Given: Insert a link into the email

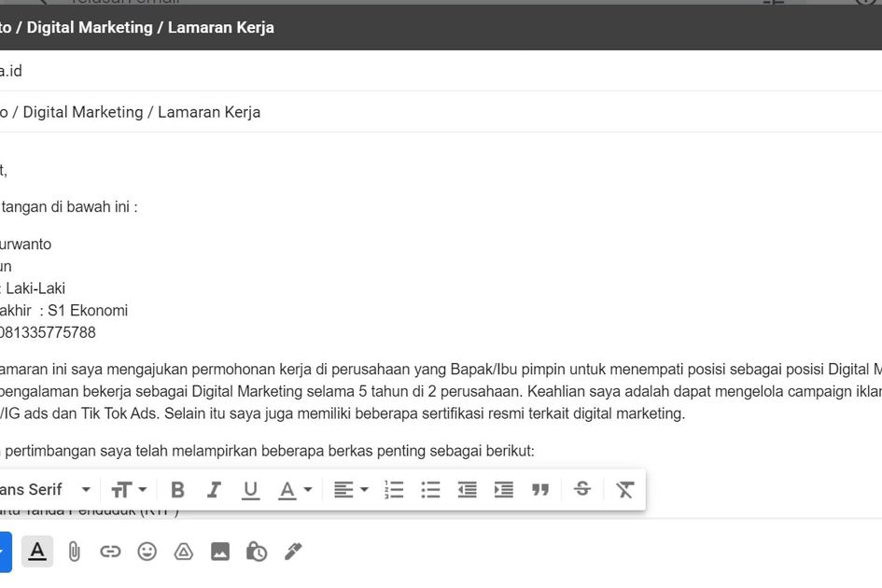Looking at the screenshot, I should [110, 552].
